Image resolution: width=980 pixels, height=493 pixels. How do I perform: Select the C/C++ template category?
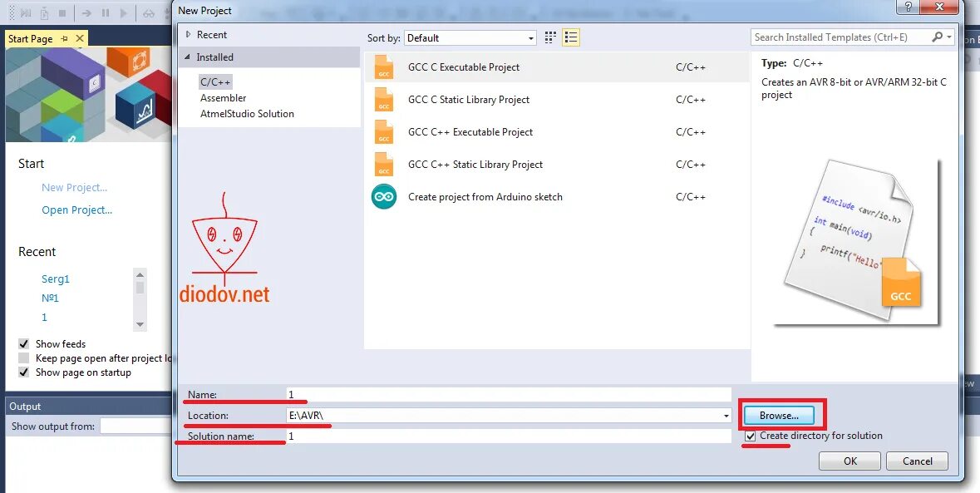coord(215,81)
